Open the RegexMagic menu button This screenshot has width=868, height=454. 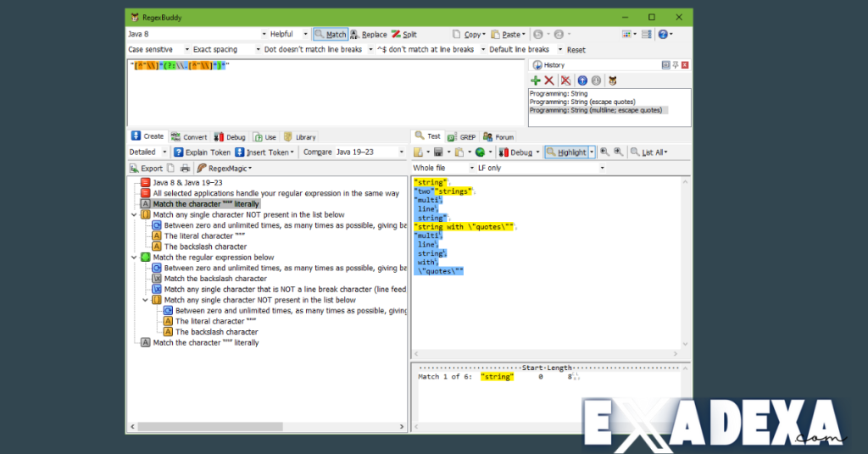(225, 168)
